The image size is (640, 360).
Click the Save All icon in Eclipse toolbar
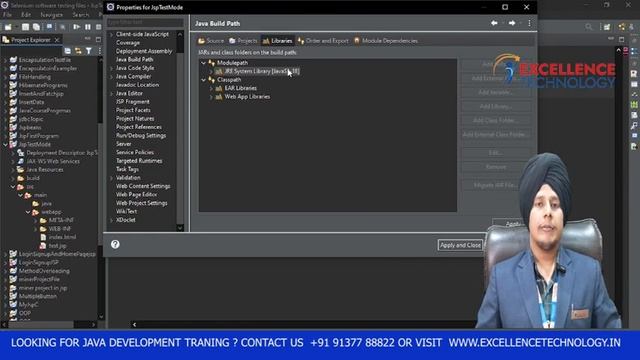pyautogui.click(x=36, y=27)
